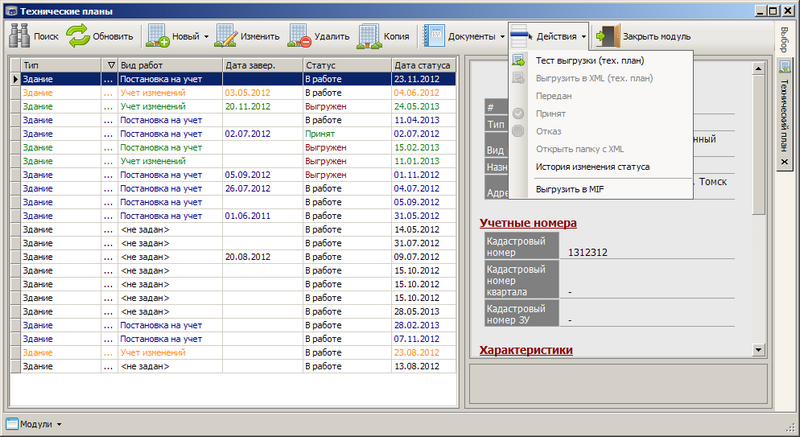Open the Технический план side tab
Image resolution: width=800 pixels, height=437 pixels.
[x=784, y=105]
